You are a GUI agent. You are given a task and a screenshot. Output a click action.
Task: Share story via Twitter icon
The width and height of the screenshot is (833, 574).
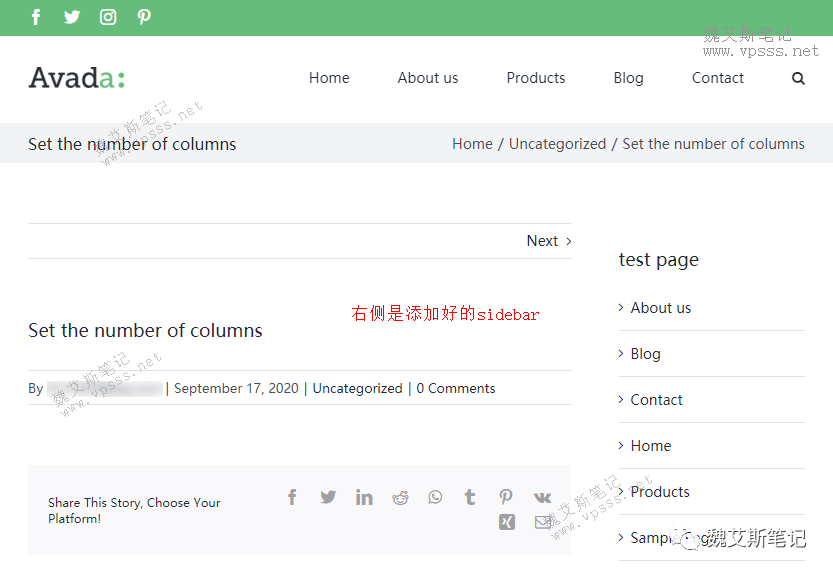click(328, 497)
